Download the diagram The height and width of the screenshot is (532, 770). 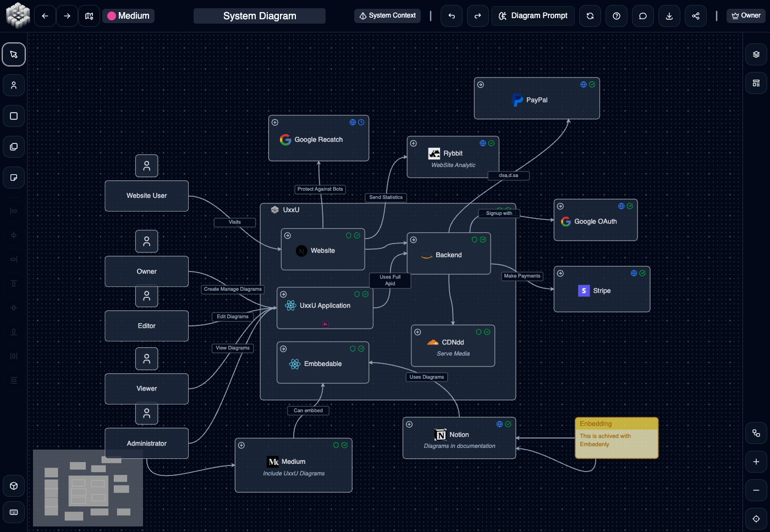669,16
